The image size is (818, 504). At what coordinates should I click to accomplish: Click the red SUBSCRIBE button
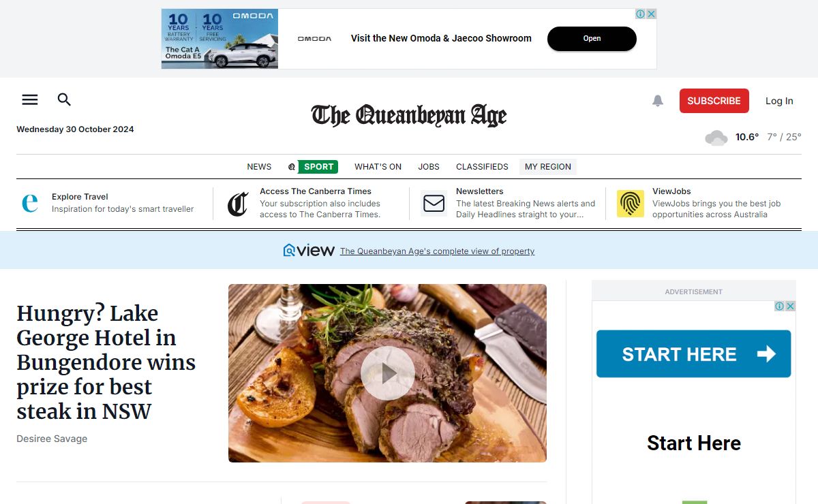coord(714,101)
